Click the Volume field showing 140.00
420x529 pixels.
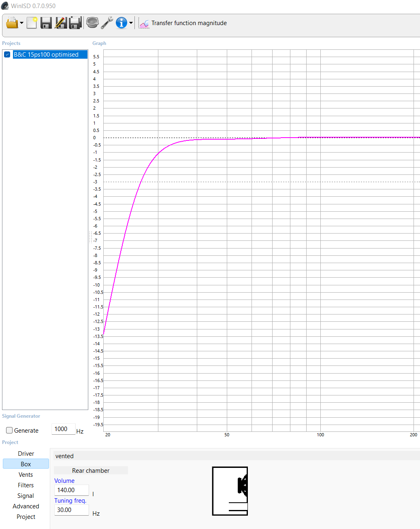pyautogui.click(x=71, y=490)
